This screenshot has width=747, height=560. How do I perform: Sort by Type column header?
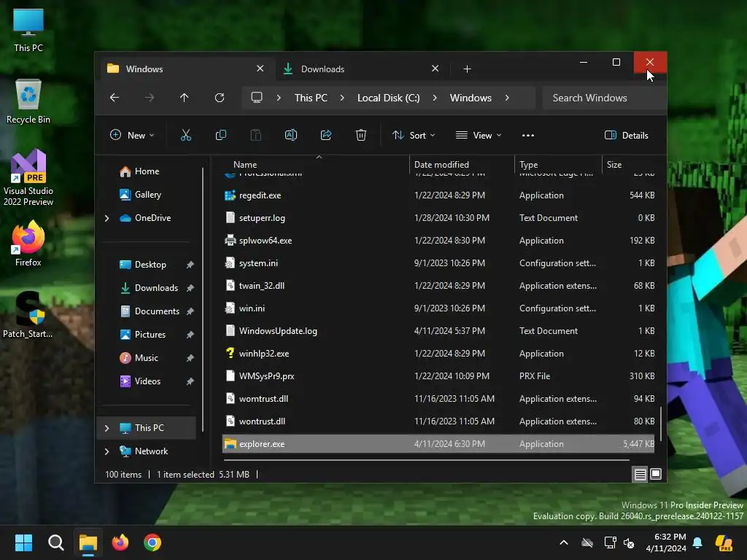(558, 165)
